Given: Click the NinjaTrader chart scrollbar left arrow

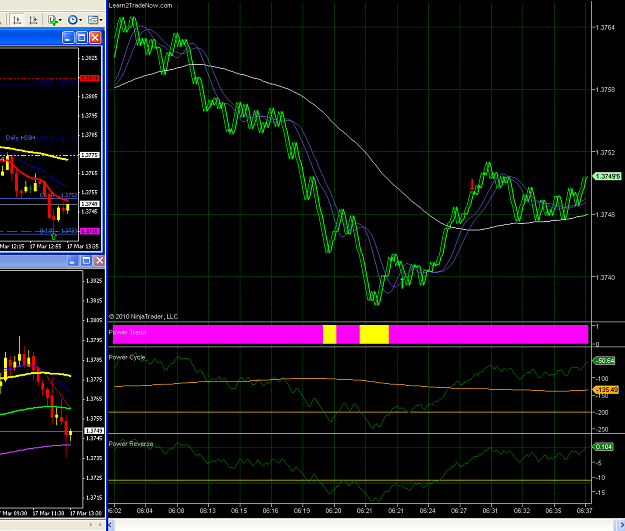Looking at the screenshot, I should pos(110,525).
